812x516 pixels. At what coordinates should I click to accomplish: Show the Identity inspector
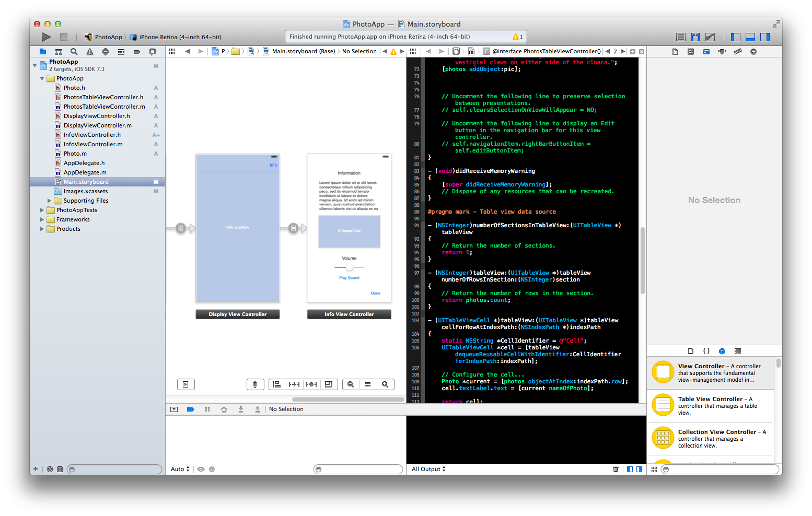706,52
